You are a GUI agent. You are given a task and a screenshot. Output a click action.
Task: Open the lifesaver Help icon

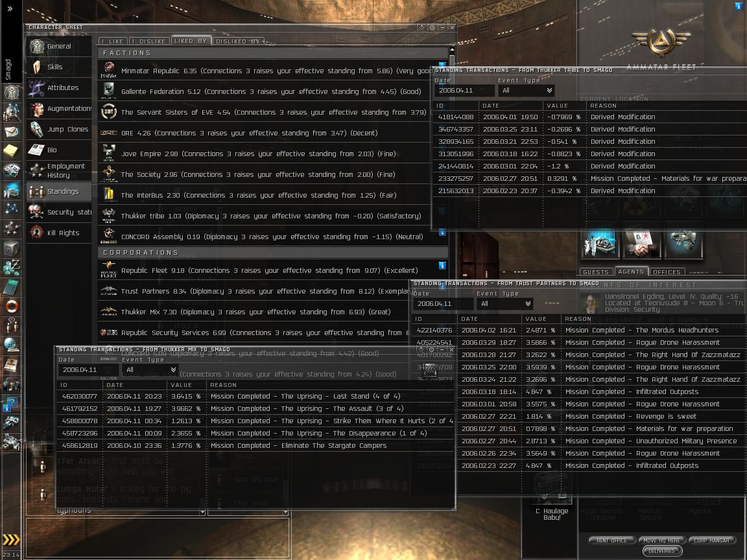click(x=11, y=306)
